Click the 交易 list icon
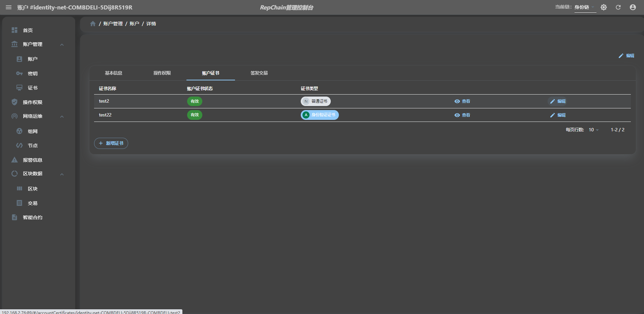The image size is (644, 314). (x=20, y=203)
